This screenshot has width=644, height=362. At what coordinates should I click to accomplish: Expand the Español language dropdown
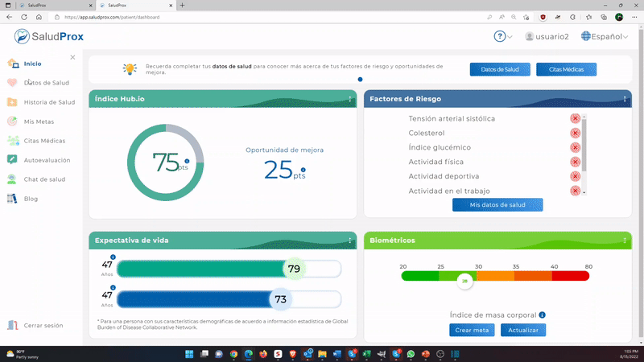(605, 36)
